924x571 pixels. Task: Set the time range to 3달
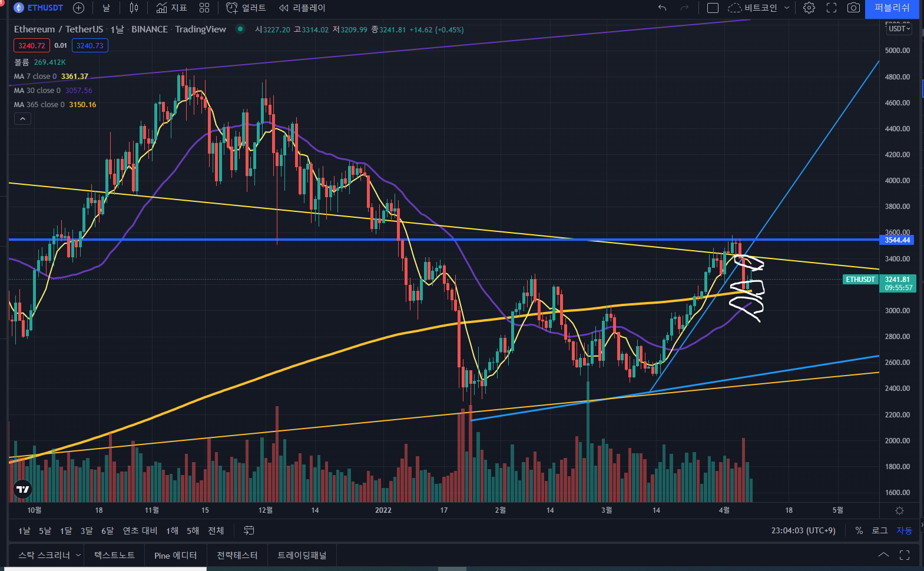(x=87, y=531)
